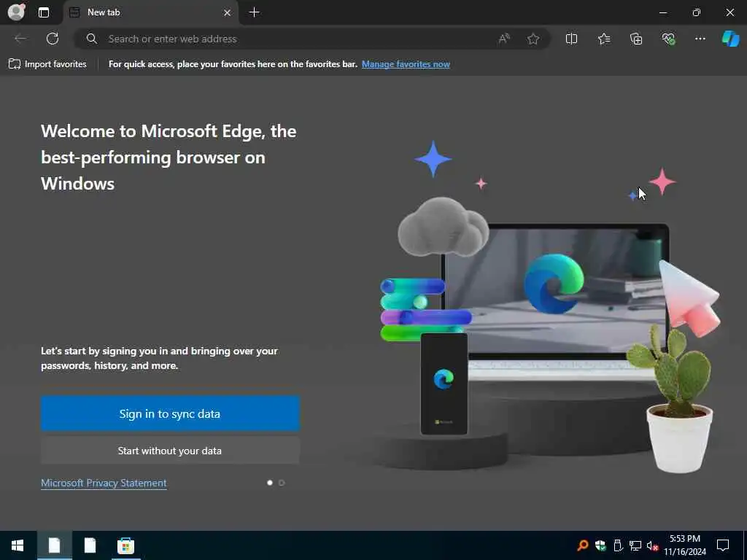Add this page to favorites star
747x560 pixels.
coord(533,39)
